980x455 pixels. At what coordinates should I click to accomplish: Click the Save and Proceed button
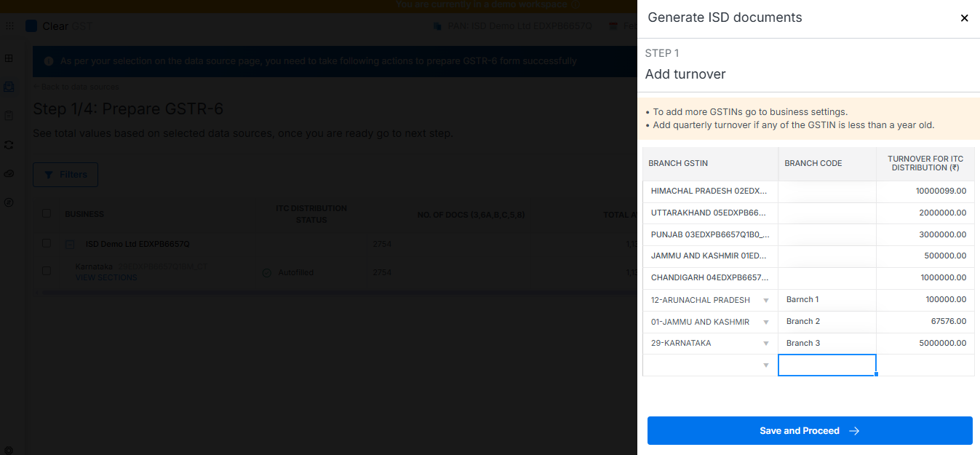coord(810,430)
